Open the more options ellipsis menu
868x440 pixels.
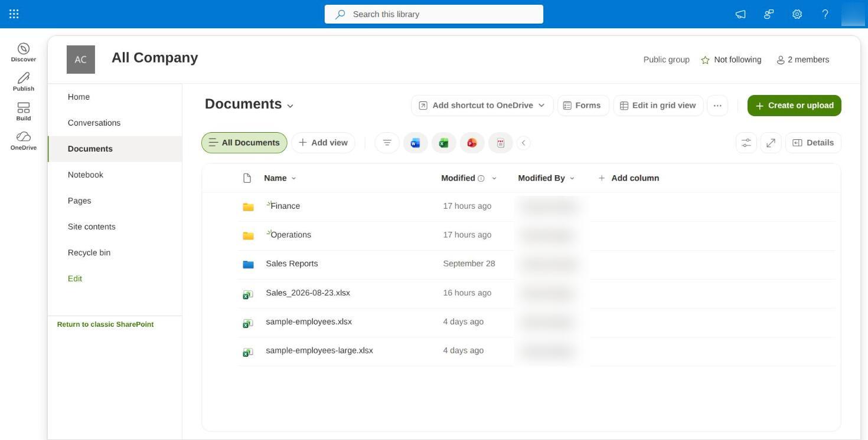pos(717,106)
